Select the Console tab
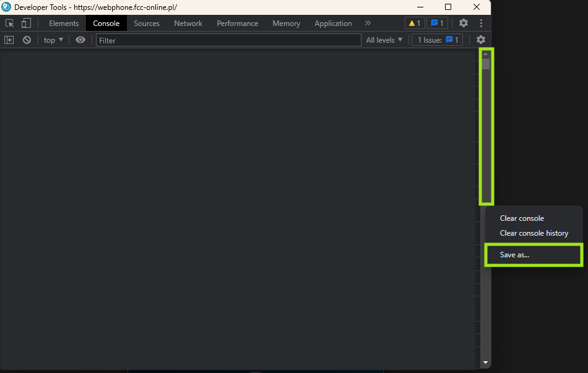This screenshot has width=588, height=373. tap(106, 24)
